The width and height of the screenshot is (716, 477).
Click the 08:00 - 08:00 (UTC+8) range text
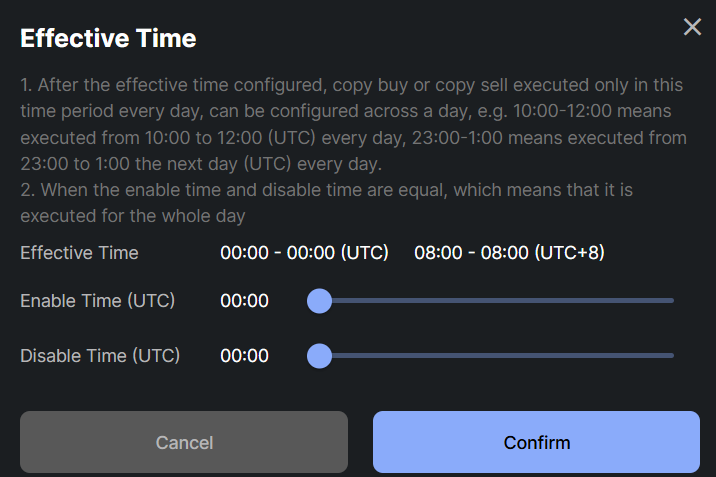tap(509, 252)
